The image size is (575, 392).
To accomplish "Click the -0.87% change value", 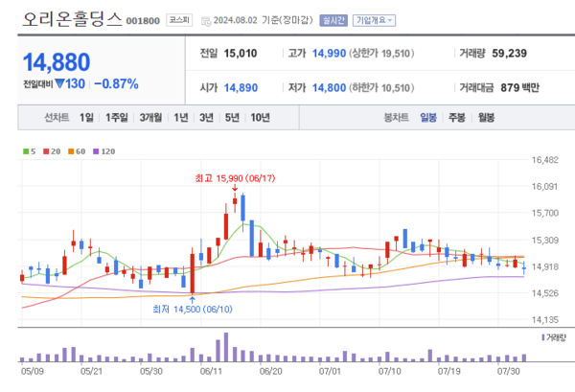I will coord(116,84).
